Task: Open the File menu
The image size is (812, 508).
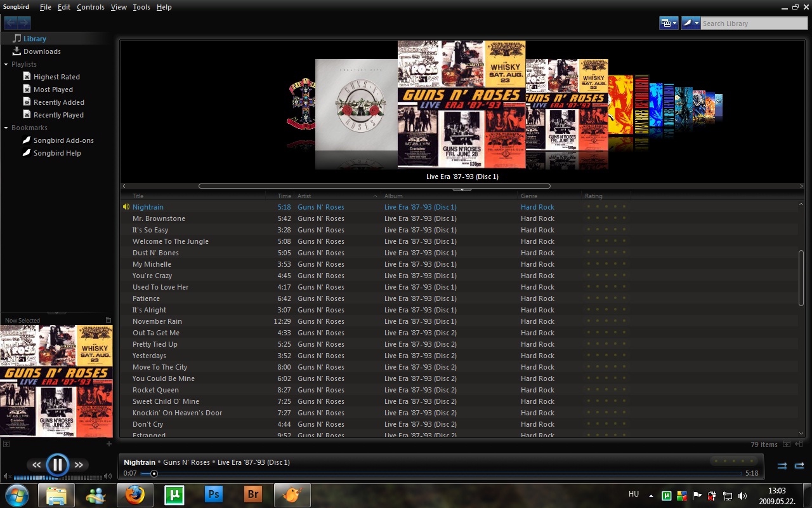Action: (45, 7)
